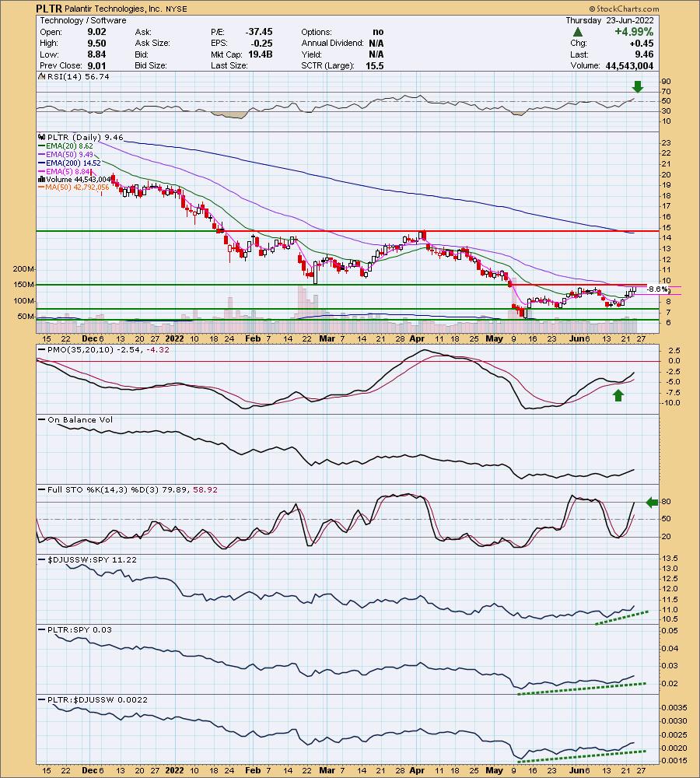Click the Mkt Cap value 19.4B
This screenshot has height=778, width=700.
click(x=261, y=54)
